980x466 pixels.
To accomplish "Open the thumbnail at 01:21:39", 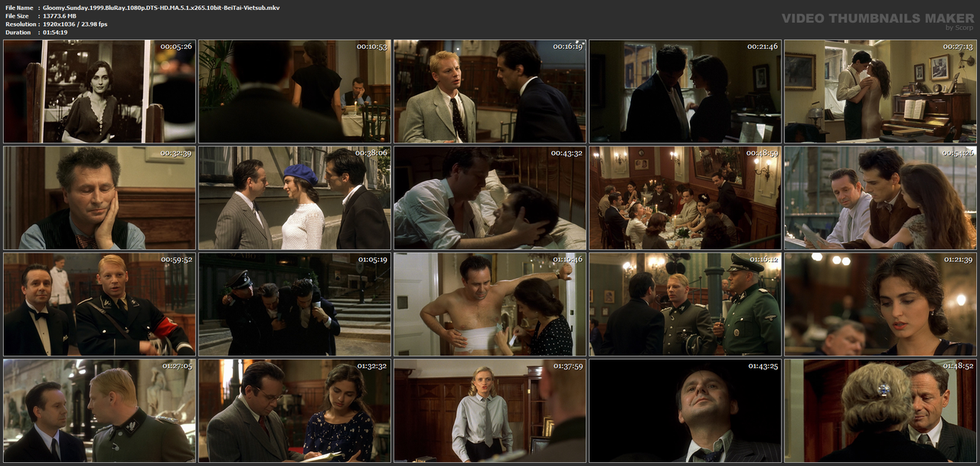I will click(880, 304).
